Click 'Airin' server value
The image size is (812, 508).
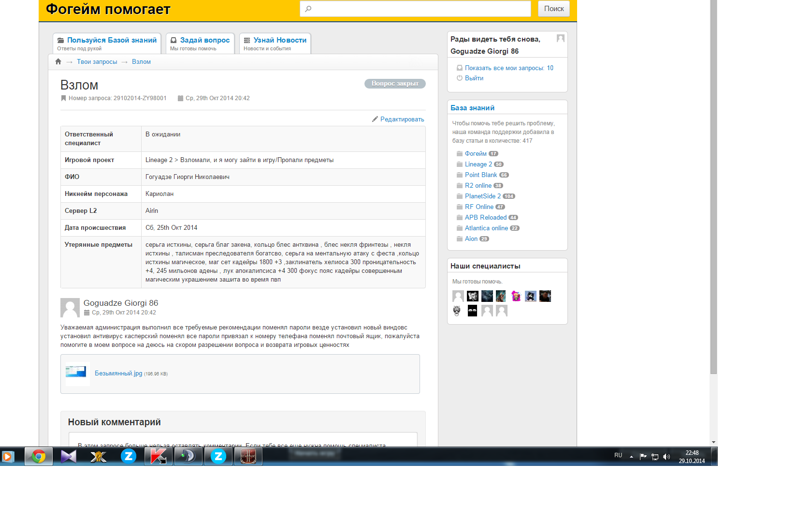[x=152, y=211]
